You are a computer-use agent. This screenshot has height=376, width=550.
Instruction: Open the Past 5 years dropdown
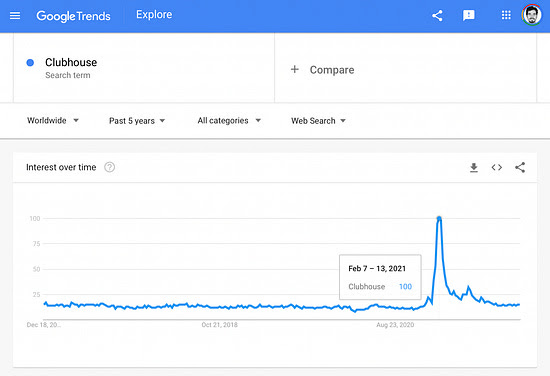click(x=137, y=121)
